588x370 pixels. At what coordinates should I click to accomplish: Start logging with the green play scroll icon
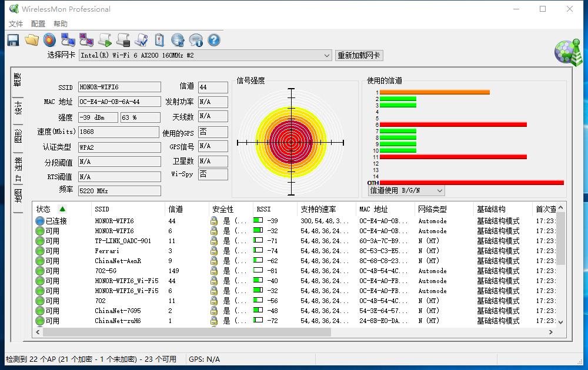click(105, 39)
